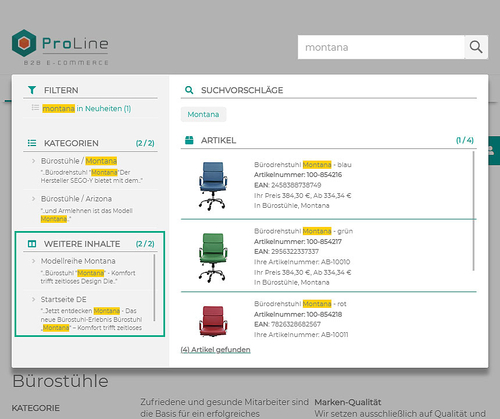Open the user account side tab

click(x=494, y=150)
